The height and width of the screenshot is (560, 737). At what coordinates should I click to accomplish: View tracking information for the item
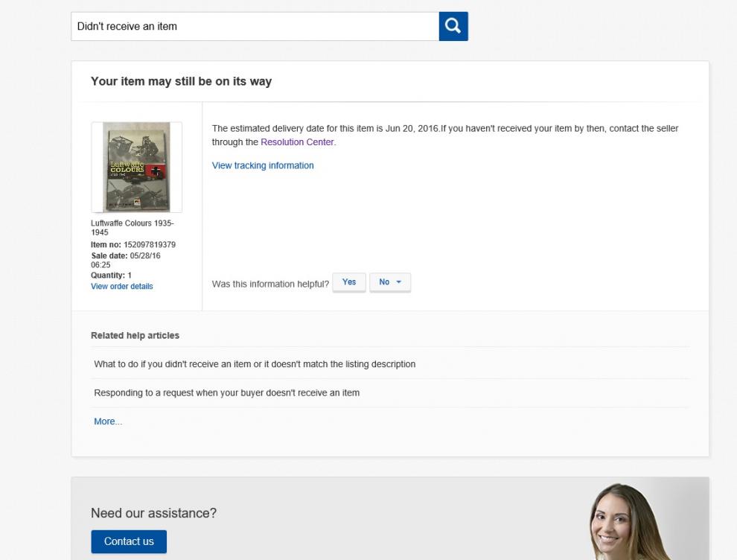(x=263, y=165)
